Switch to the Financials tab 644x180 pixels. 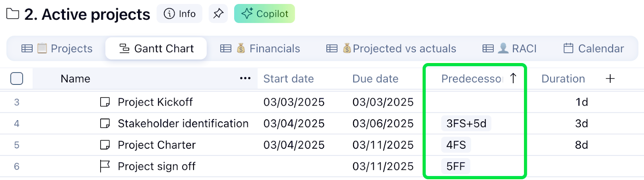pyautogui.click(x=260, y=49)
